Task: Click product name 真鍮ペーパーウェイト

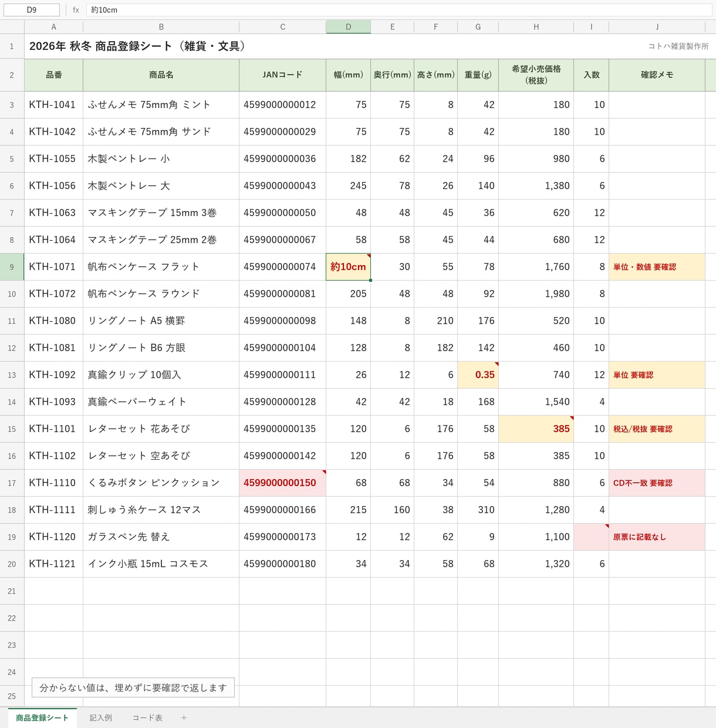Action: pyautogui.click(x=161, y=402)
